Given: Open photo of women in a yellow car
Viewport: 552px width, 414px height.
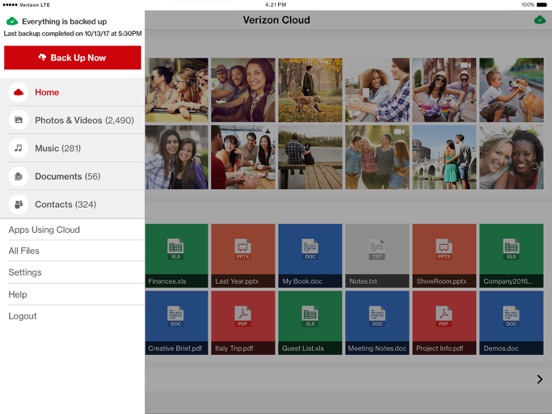Looking at the screenshot, I should [x=177, y=90].
